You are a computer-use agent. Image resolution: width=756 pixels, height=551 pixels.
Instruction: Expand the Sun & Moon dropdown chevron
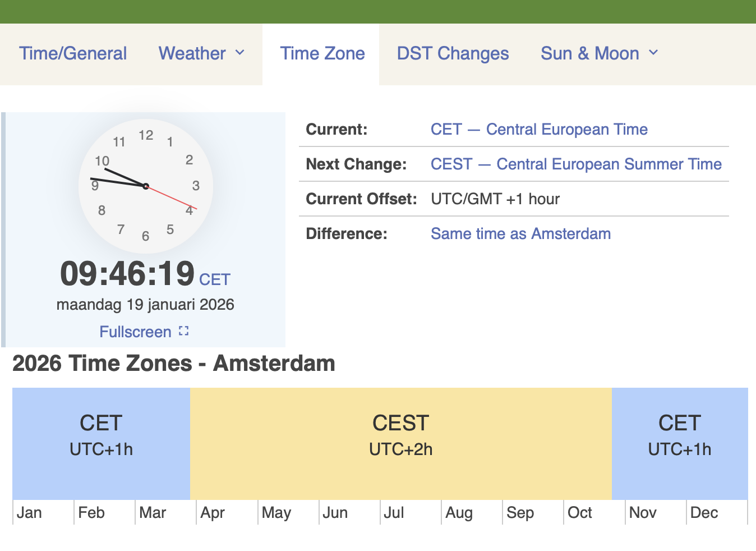pyautogui.click(x=653, y=53)
